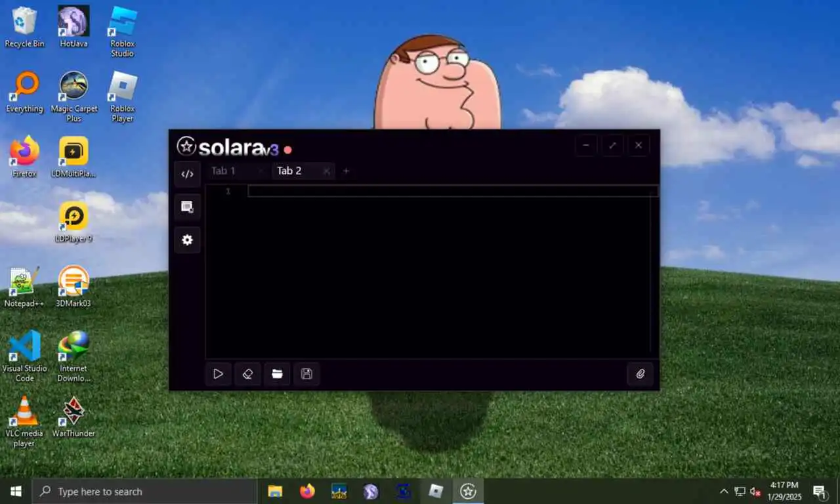Open the script editor code panel in Solara

tap(187, 175)
